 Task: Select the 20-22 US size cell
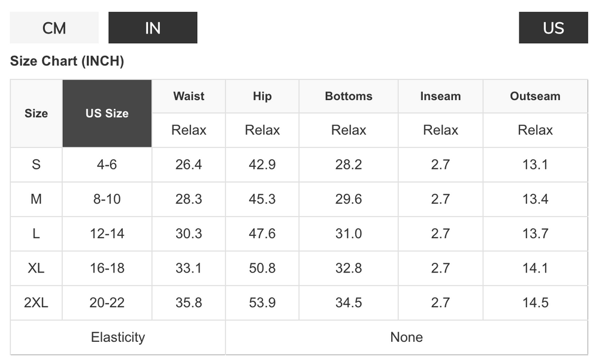pos(107,303)
